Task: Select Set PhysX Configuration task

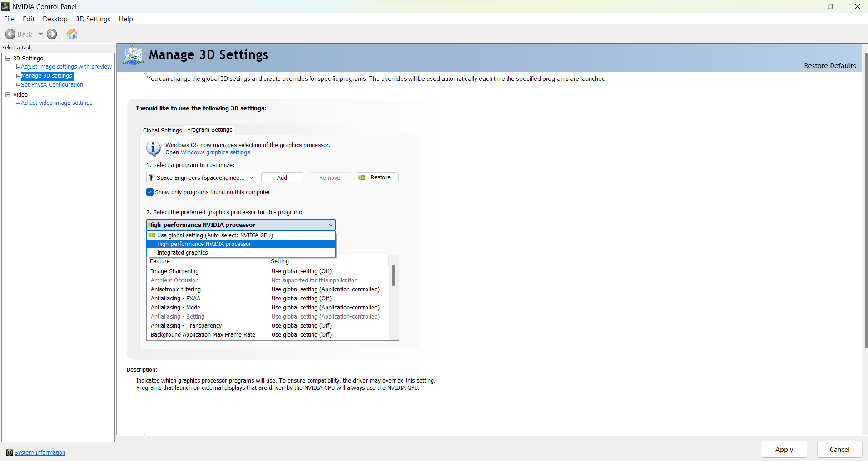Action: pyautogui.click(x=52, y=85)
